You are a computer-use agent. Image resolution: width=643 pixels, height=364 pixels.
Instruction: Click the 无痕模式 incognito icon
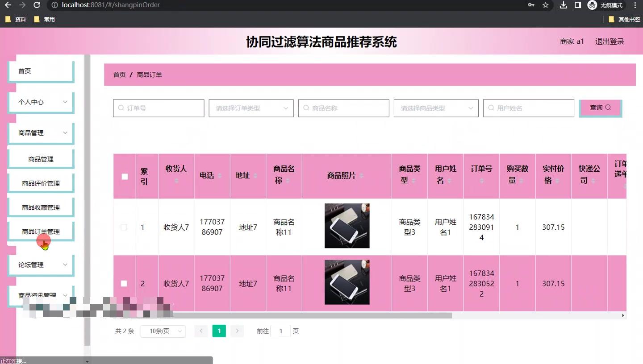592,5
